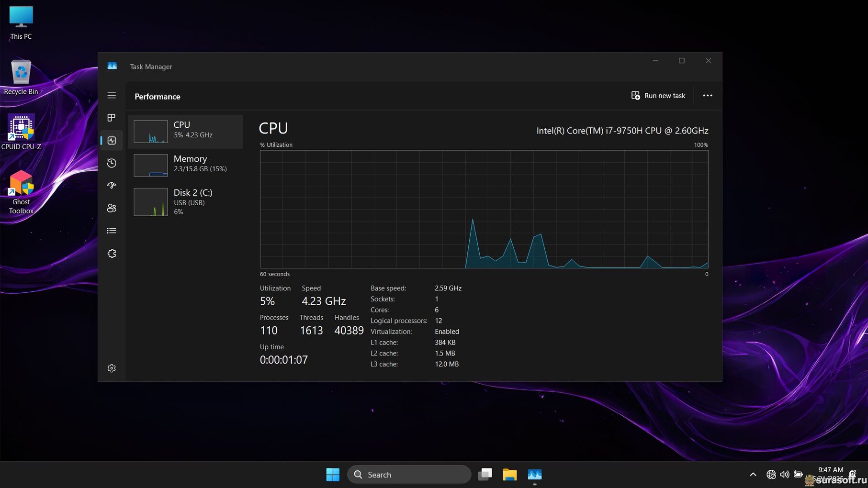The image size is (868, 488).
Task: Click the CPU mini graph thumbnail
Action: click(x=150, y=132)
